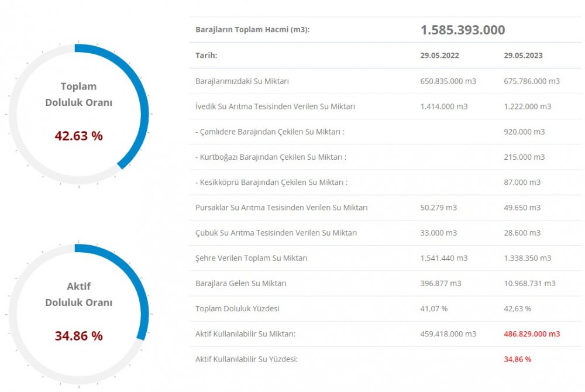Viewport: 585px width, 392px height.
Task: Select the value 650.835.000 m3
Action: click(x=448, y=81)
